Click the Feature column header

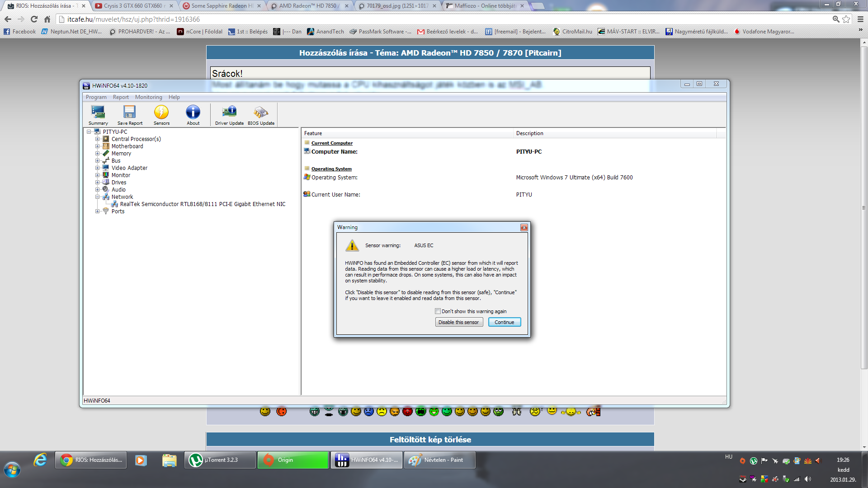tap(407, 133)
